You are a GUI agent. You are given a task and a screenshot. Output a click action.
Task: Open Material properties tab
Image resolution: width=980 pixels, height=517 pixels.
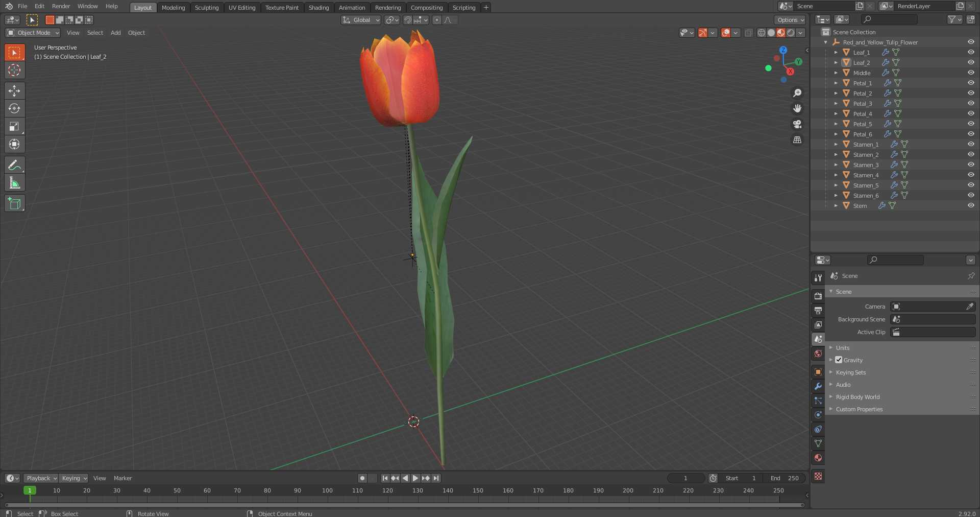pos(818,458)
